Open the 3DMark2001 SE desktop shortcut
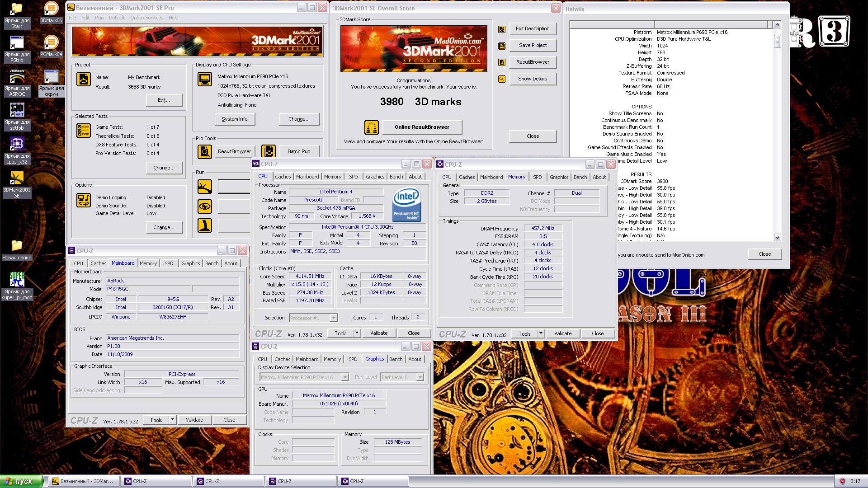Viewport: 868px width, 488px height. tap(17, 185)
